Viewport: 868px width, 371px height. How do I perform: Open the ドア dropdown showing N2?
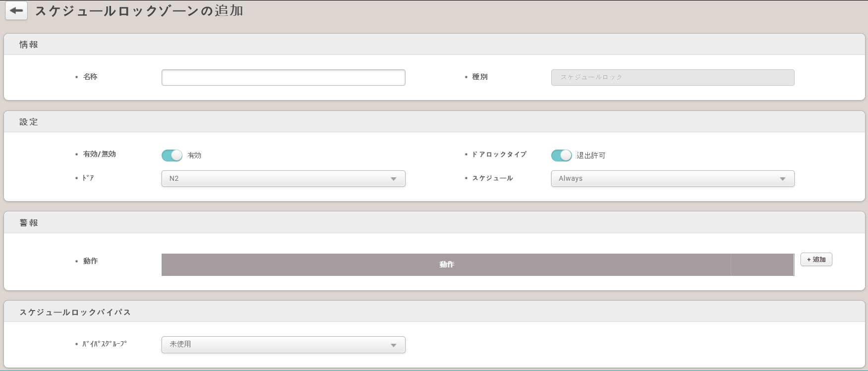[283, 178]
